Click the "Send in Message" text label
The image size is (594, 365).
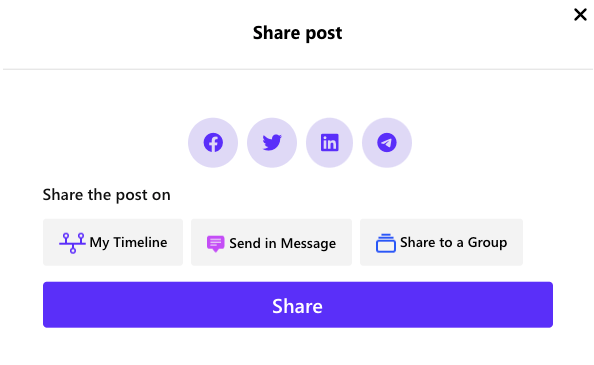[x=283, y=243]
